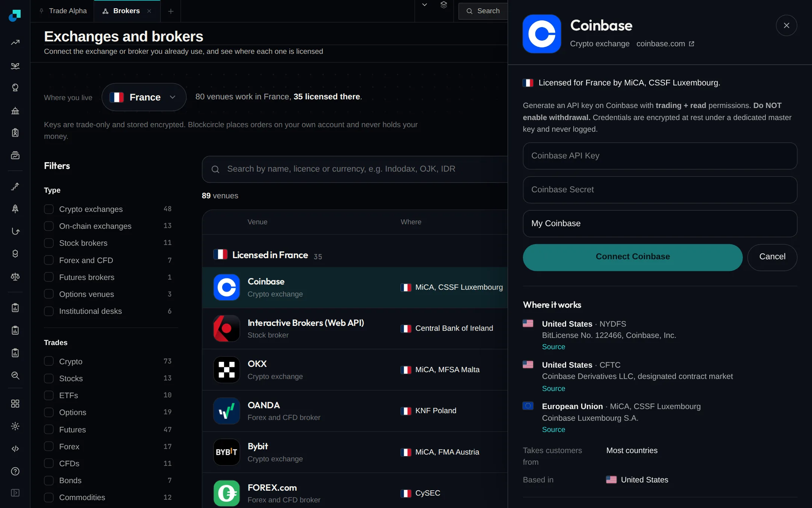Switch to the Trade Alpha tab
Viewport: 812px width, 508px height.
click(62, 11)
